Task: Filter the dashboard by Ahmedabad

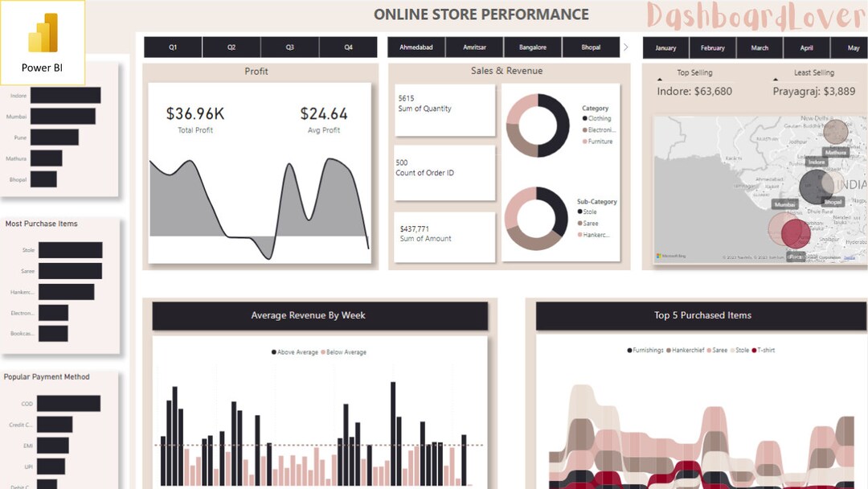Action: tap(416, 47)
